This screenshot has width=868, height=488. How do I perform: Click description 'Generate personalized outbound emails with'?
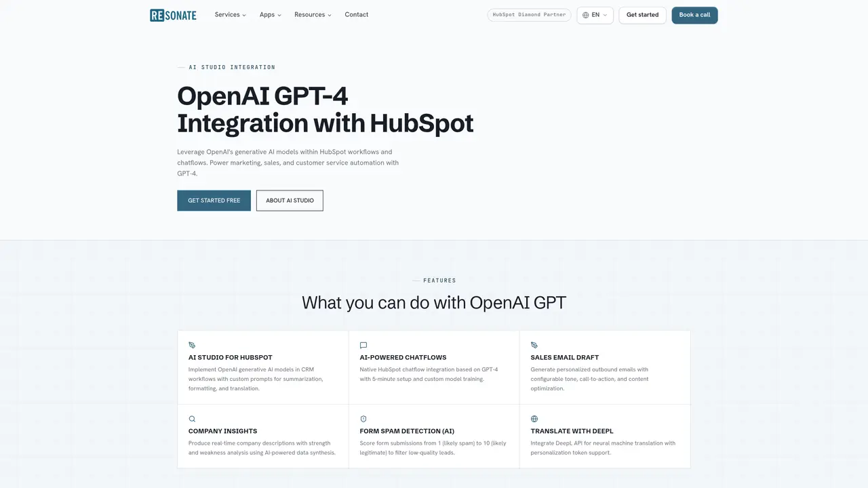click(x=589, y=379)
